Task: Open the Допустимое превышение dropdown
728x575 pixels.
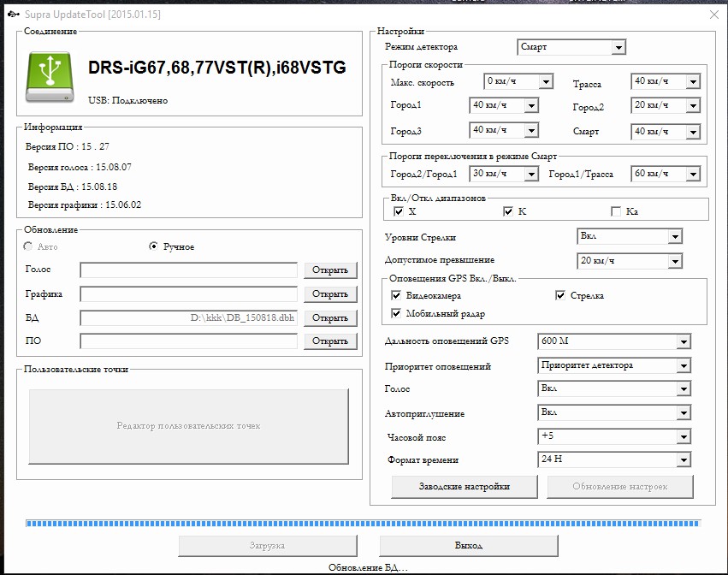Action: click(629, 261)
